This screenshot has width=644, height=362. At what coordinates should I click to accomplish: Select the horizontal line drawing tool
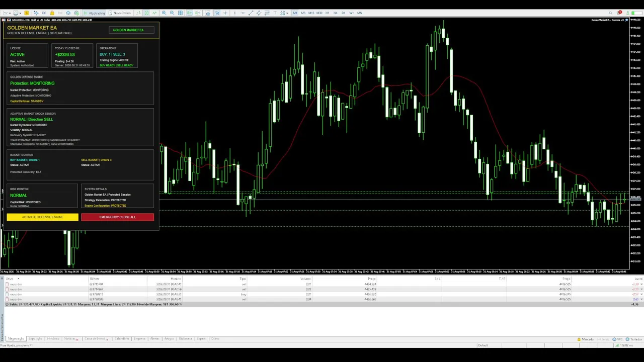coord(243,13)
